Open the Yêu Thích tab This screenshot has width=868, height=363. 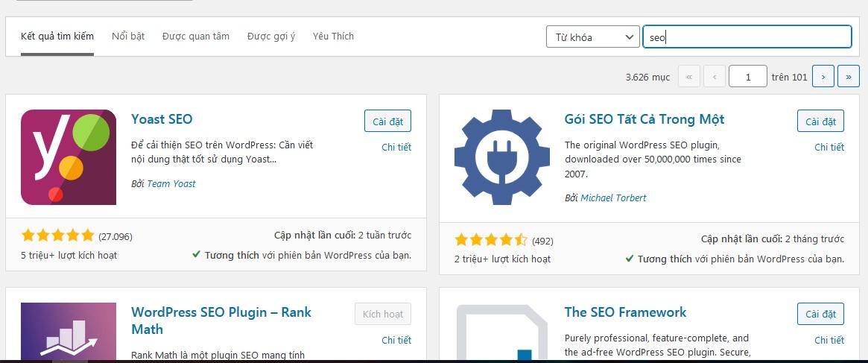click(x=333, y=36)
